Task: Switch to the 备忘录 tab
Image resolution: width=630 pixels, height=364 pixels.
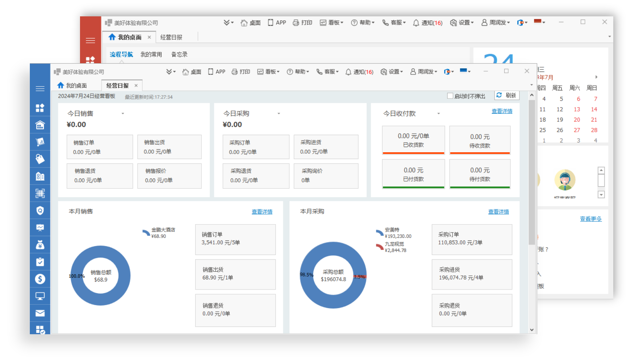Action: [179, 54]
